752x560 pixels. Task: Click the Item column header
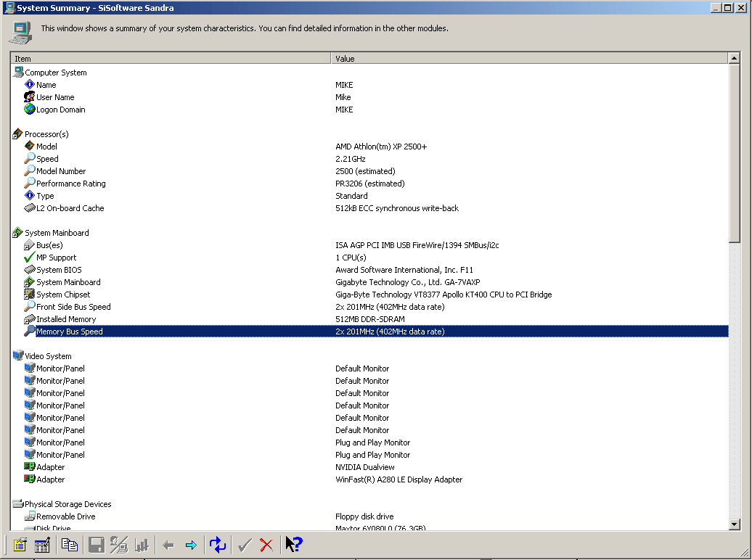(171, 59)
